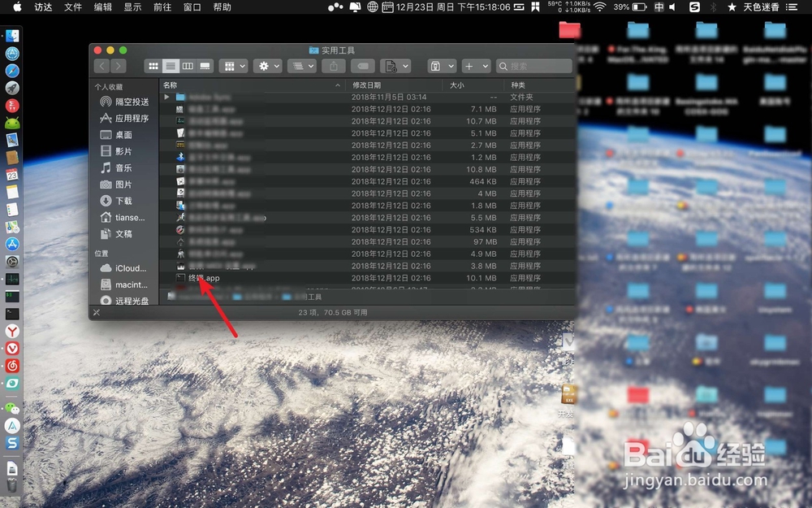Viewport: 812px width, 508px height.
Task: Open the plus (+) toolbar dropdown
Action: [476, 67]
